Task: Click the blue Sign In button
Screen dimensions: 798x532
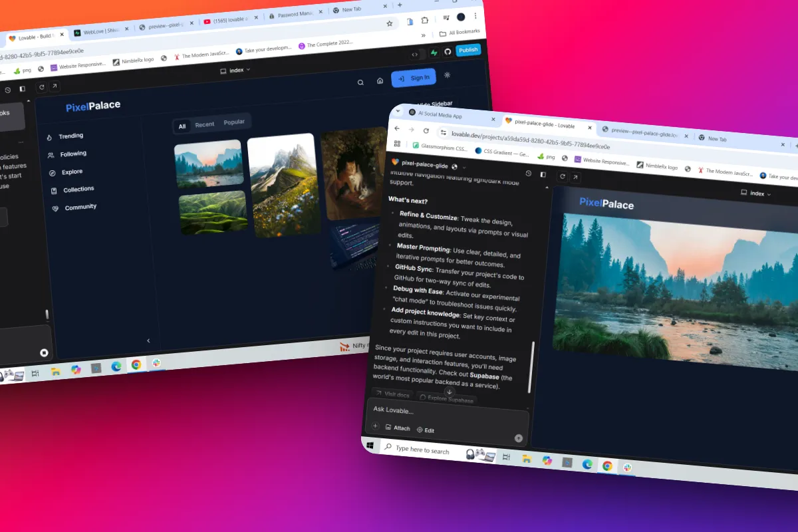Action: [414, 78]
